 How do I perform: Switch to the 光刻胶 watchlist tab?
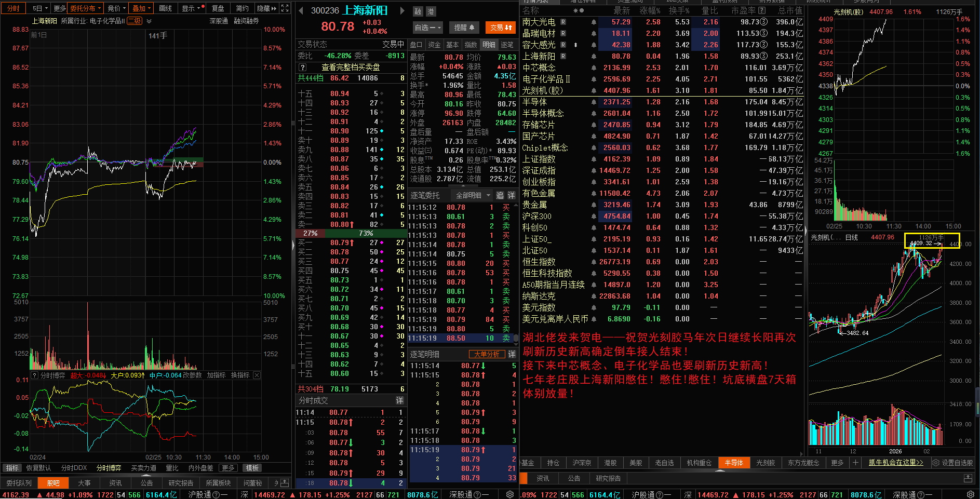point(766,463)
